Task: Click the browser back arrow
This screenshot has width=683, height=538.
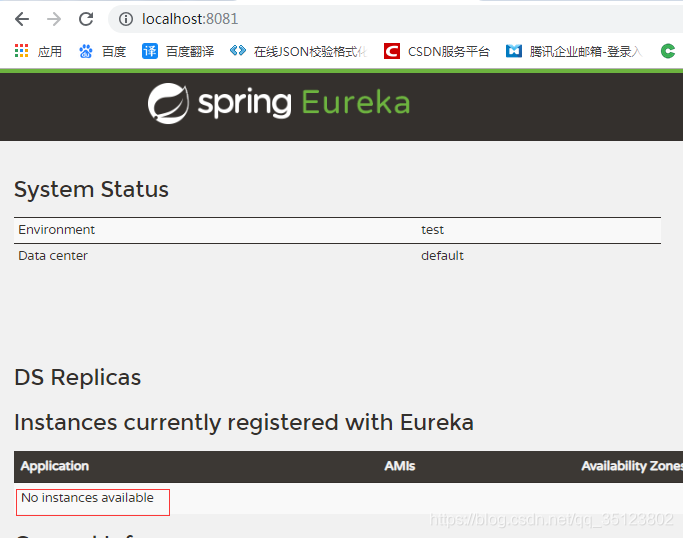Action: click(22, 19)
